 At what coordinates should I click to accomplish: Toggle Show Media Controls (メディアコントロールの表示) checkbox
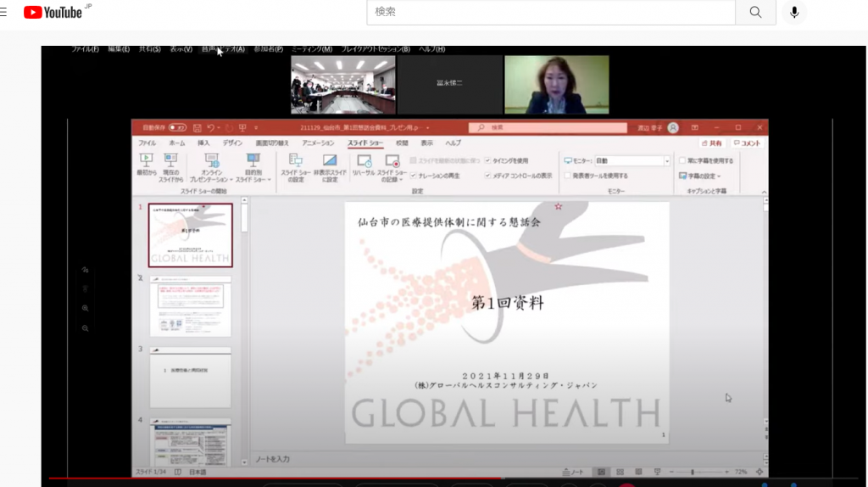pyautogui.click(x=487, y=176)
